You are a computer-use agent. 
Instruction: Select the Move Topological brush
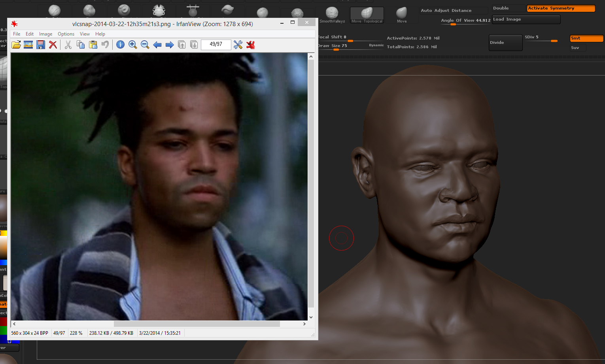coord(367,15)
